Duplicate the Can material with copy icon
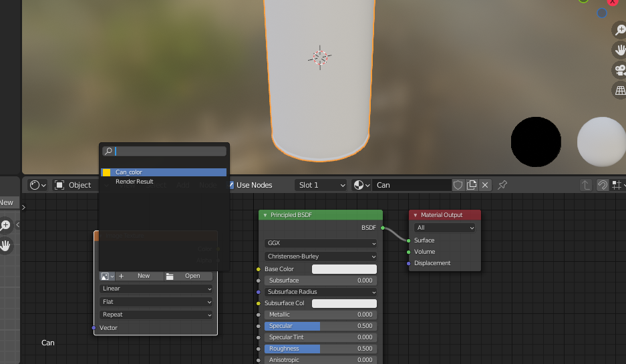This screenshot has height=364, width=626. (x=472, y=185)
